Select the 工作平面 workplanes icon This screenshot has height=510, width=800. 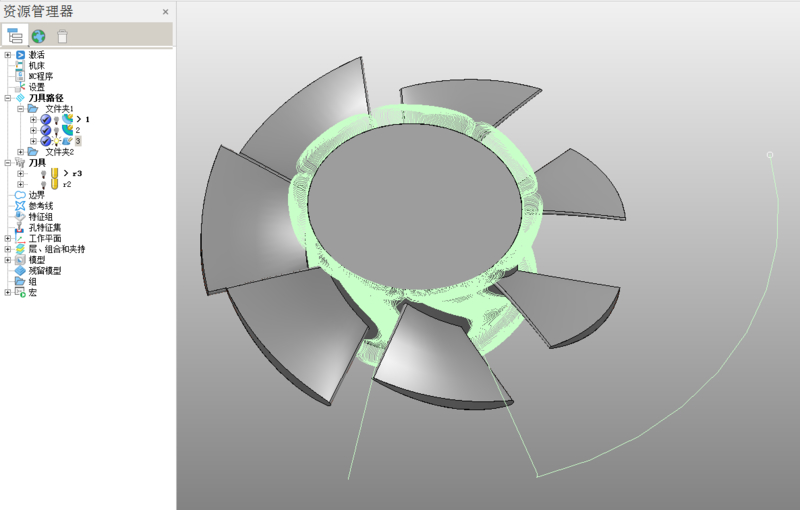[x=20, y=238]
